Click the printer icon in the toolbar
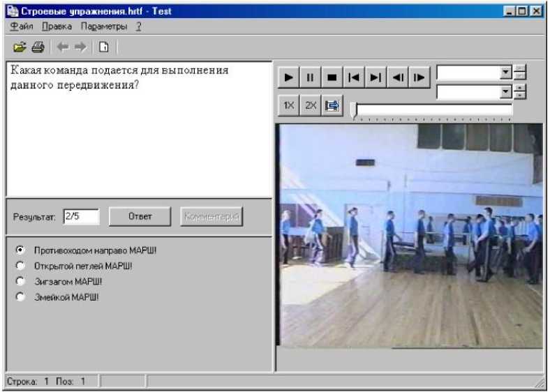Screen dimensions: 550x392 38,47
